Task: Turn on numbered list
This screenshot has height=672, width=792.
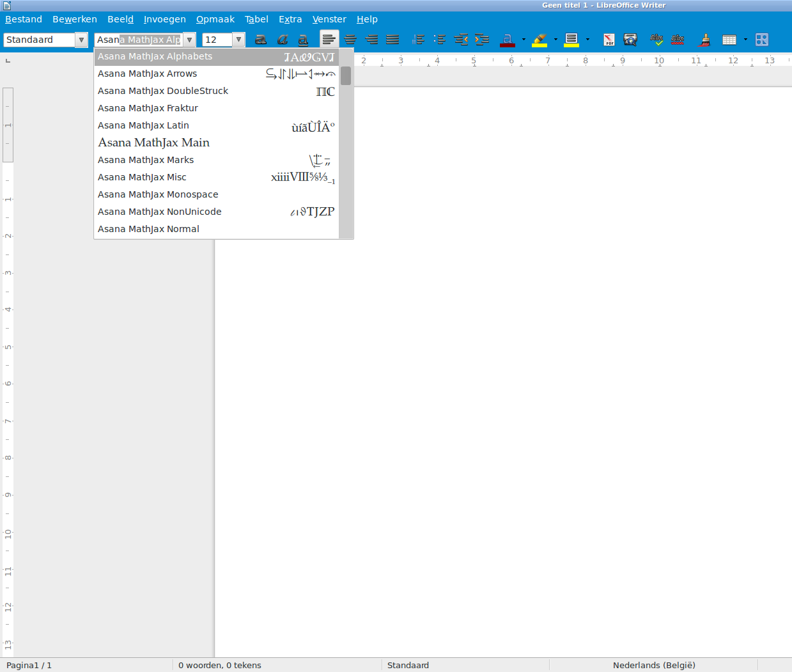Action: pyautogui.click(x=419, y=40)
